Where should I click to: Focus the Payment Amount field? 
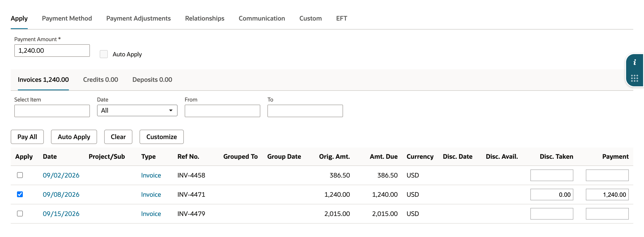(x=52, y=51)
